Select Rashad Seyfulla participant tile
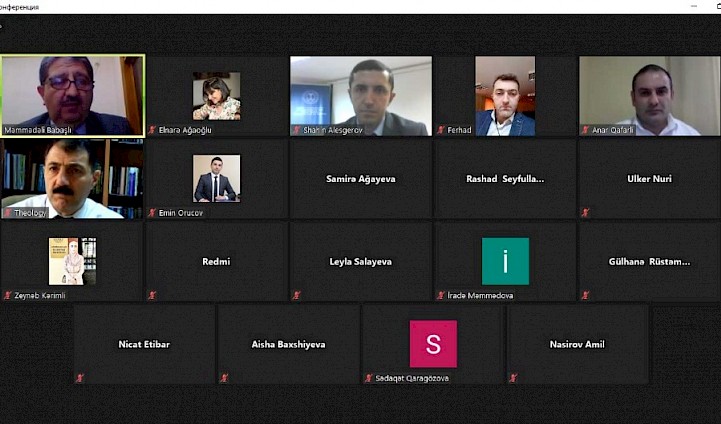Image resolution: width=721 pixels, height=424 pixels. (505, 179)
